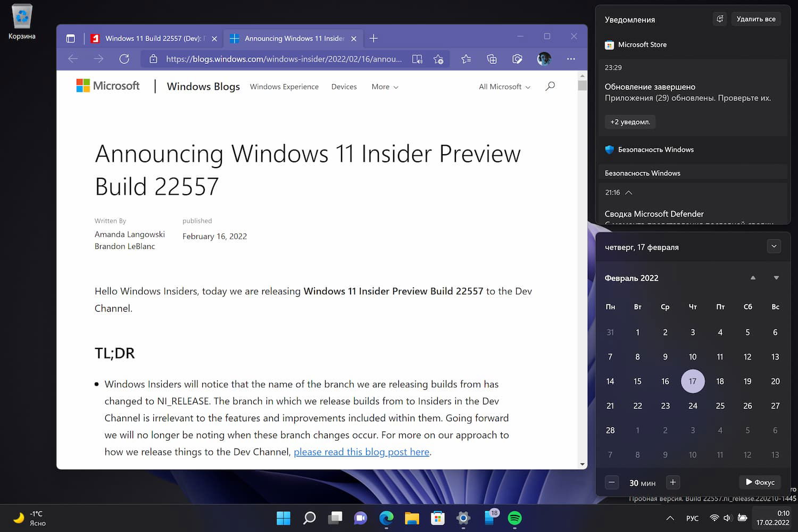Show hidden system tray icons
Image resolution: width=798 pixels, height=532 pixels.
tap(670, 518)
